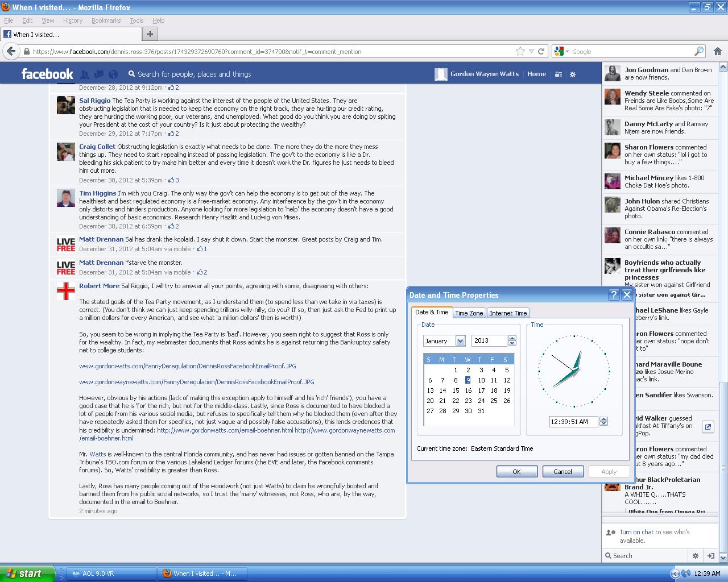The image size is (728, 582).
Task: Open the search engine chooser dropdown arrow
Action: coord(566,51)
